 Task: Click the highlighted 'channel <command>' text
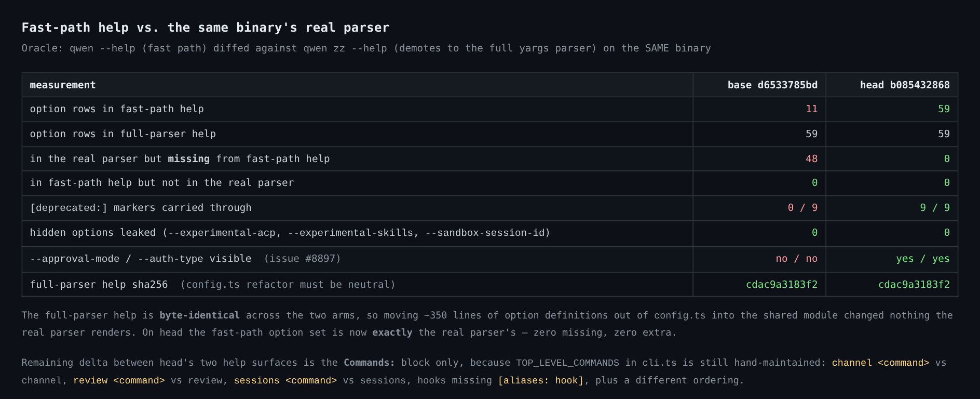pyautogui.click(x=880, y=363)
